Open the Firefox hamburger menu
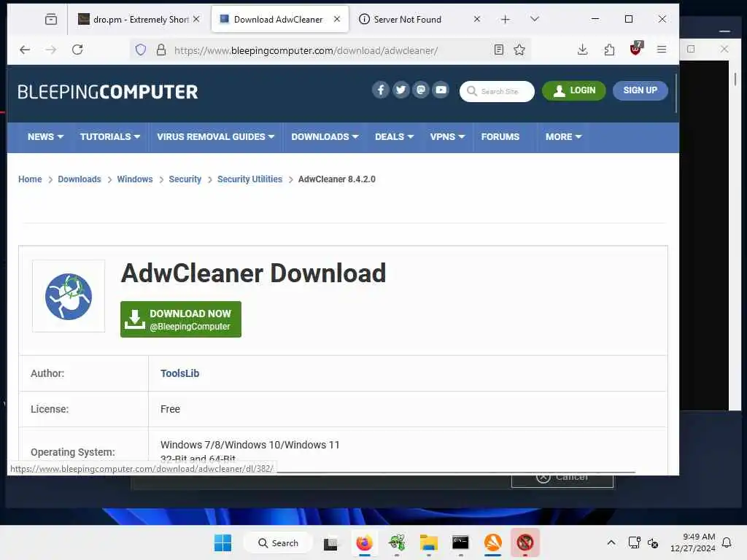 [x=661, y=50]
